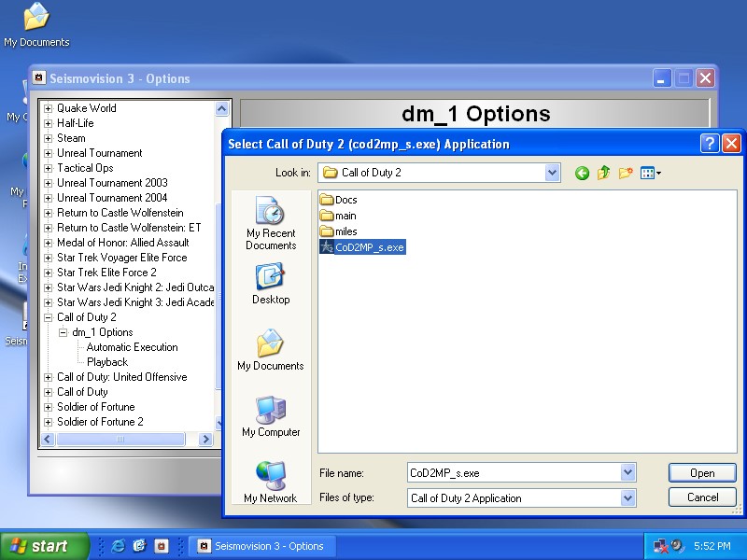Viewport: 747px width, 560px height.
Task: Expand the File name dropdown list
Action: 627,473
